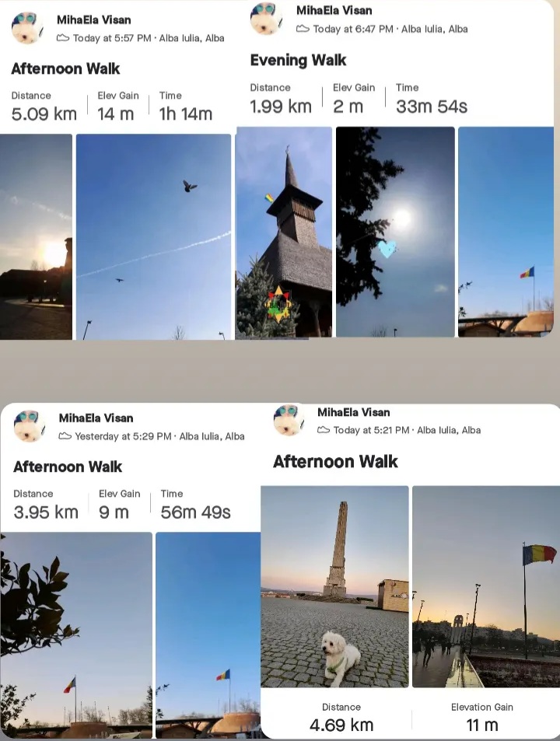Screen dimensions: 560x741
Task: Click shoe icon beside Yesterday at 5:29 PM
Action: click(65, 435)
